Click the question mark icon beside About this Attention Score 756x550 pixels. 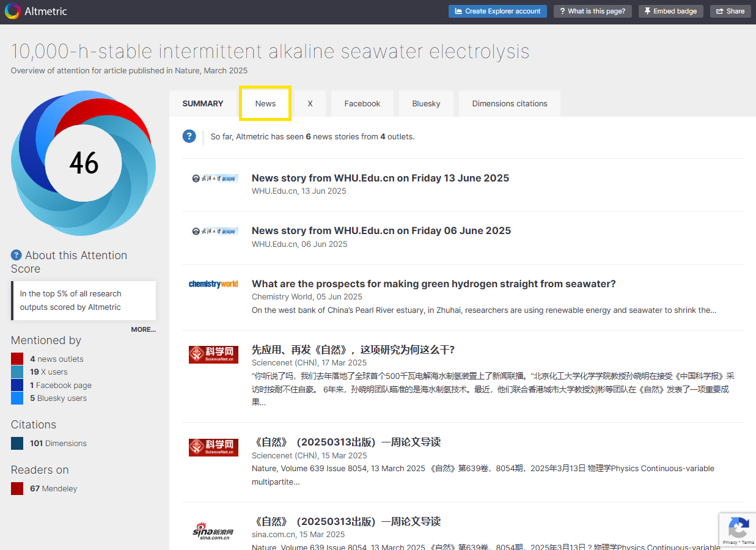click(x=17, y=255)
